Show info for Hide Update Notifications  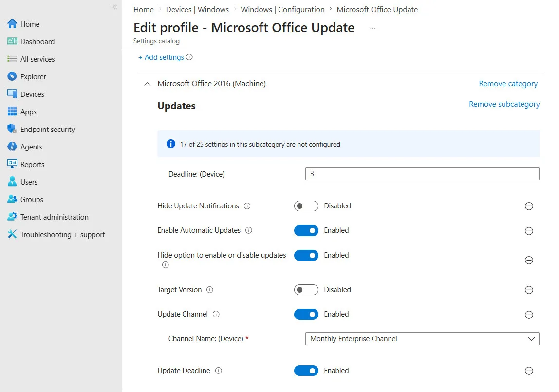247,206
